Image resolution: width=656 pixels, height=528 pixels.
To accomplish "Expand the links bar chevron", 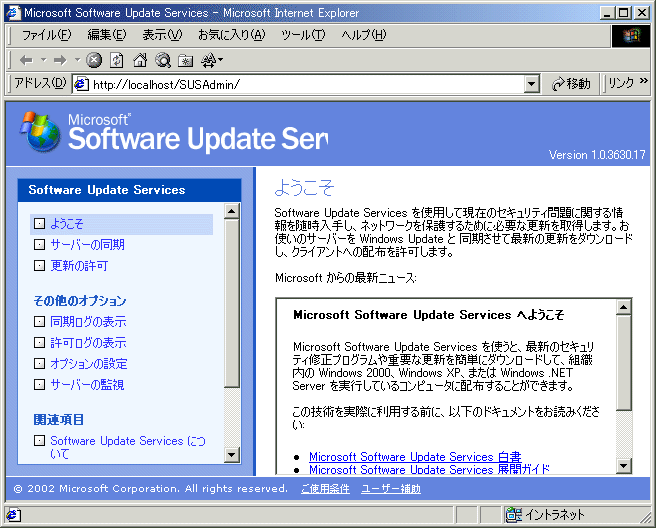I will pyautogui.click(x=644, y=80).
